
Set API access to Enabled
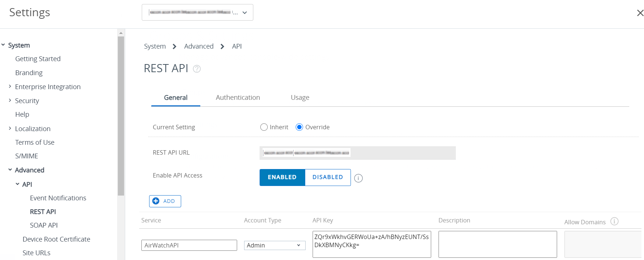point(282,177)
